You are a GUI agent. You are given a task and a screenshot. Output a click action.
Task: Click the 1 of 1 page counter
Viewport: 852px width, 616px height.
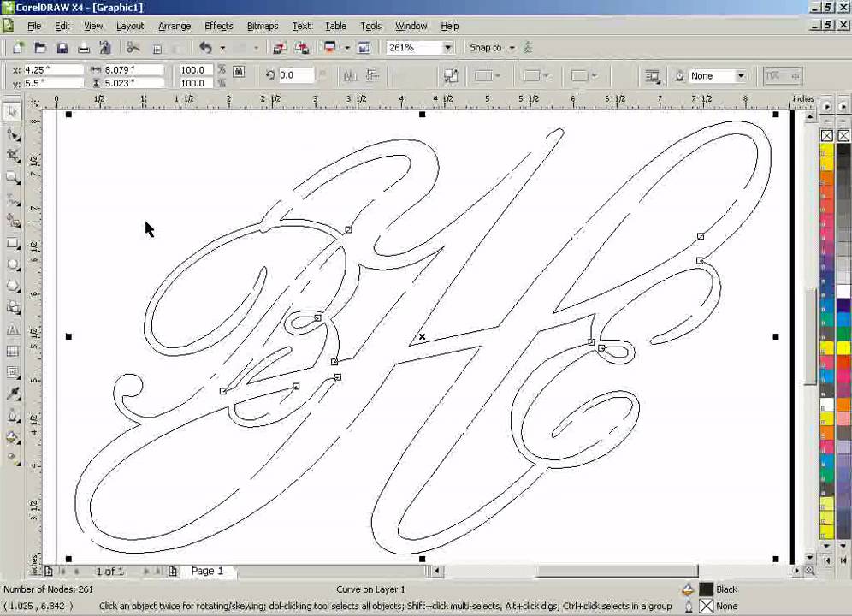[110, 571]
